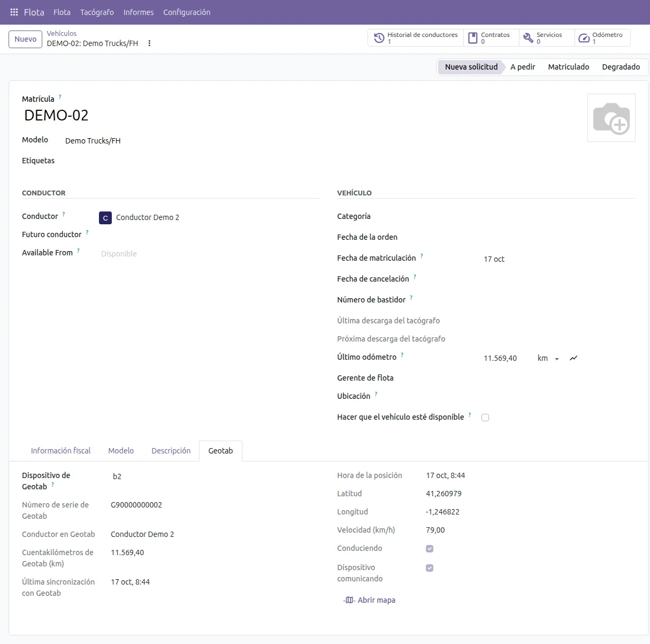
Task: Click the Odómetro gauge icon
Action: point(584,38)
